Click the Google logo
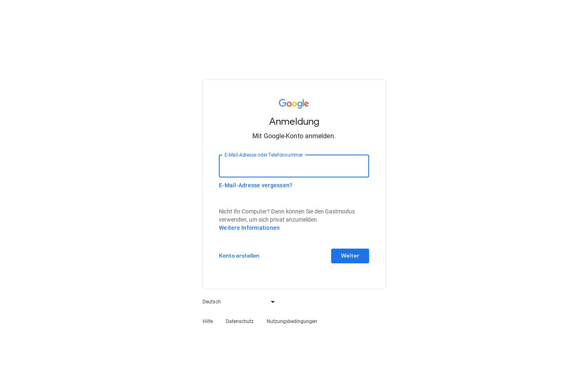 tap(294, 103)
